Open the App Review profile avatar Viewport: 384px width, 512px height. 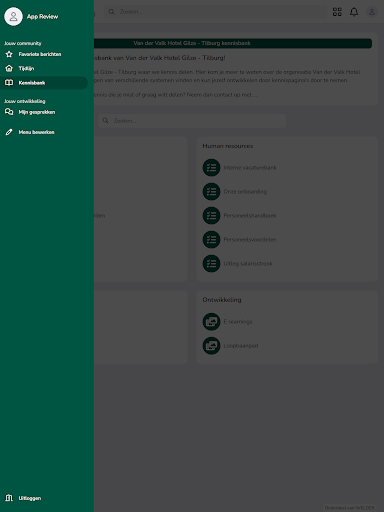[x=13, y=16]
